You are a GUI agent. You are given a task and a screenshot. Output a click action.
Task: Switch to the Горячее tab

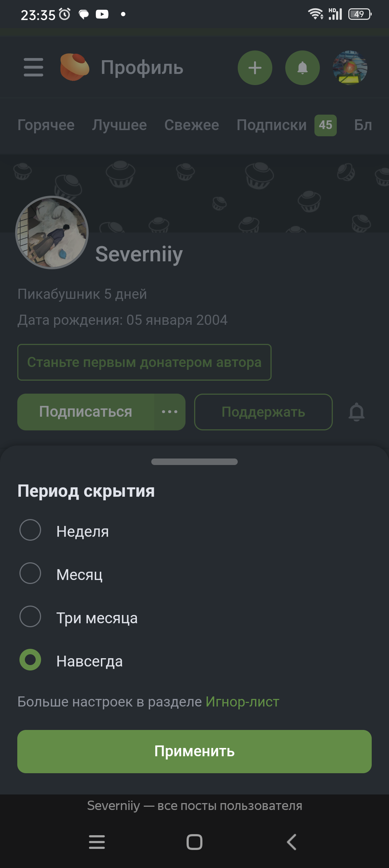(x=46, y=125)
